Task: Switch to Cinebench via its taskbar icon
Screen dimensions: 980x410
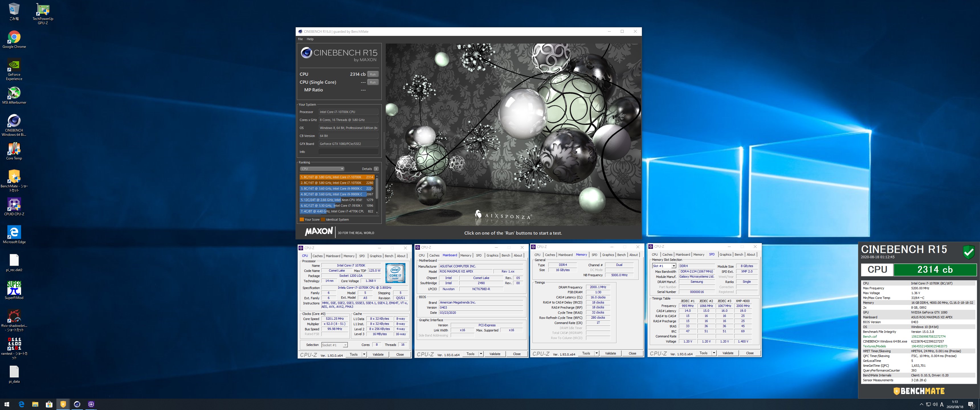Action: tap(77, 404)
